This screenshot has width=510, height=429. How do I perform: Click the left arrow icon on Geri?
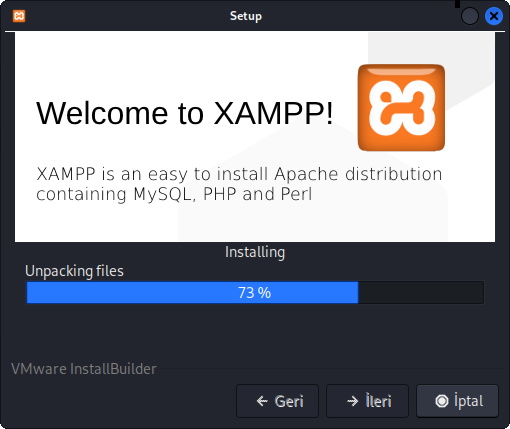(x=262, y=401)
